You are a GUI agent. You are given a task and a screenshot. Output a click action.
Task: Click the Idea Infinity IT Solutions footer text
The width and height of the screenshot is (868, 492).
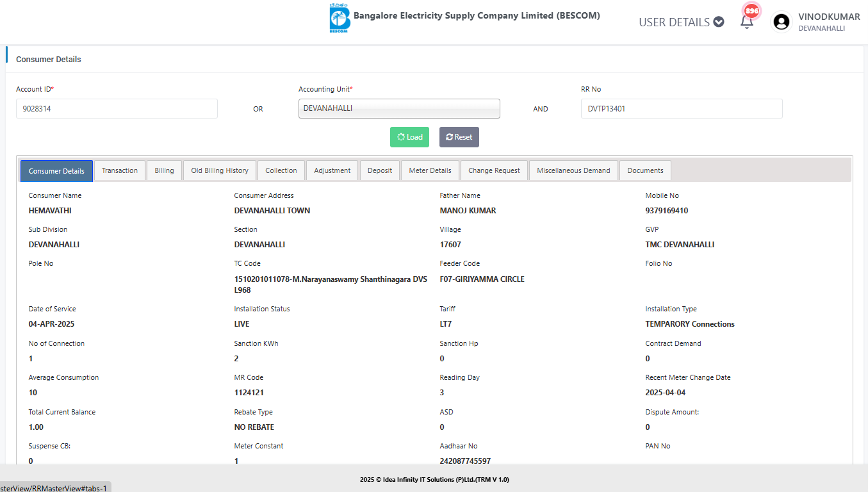pos(434,479)
